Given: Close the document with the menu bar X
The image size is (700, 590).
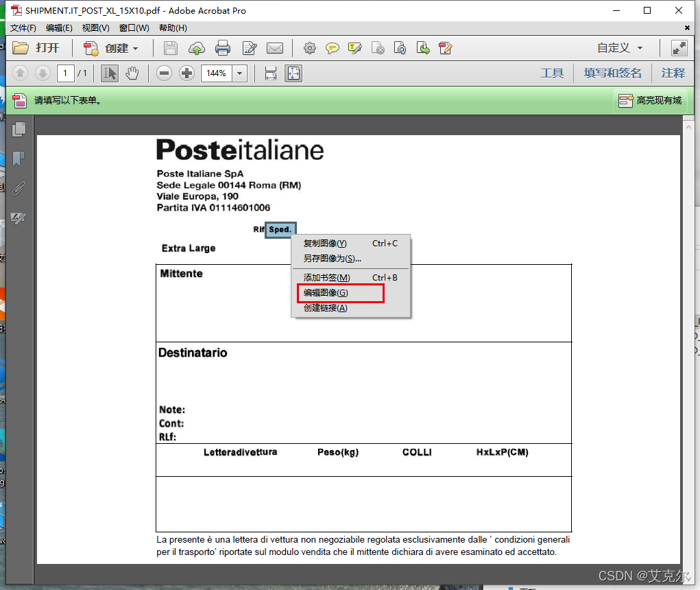Looking at the screenshot, I should (687, 28).
